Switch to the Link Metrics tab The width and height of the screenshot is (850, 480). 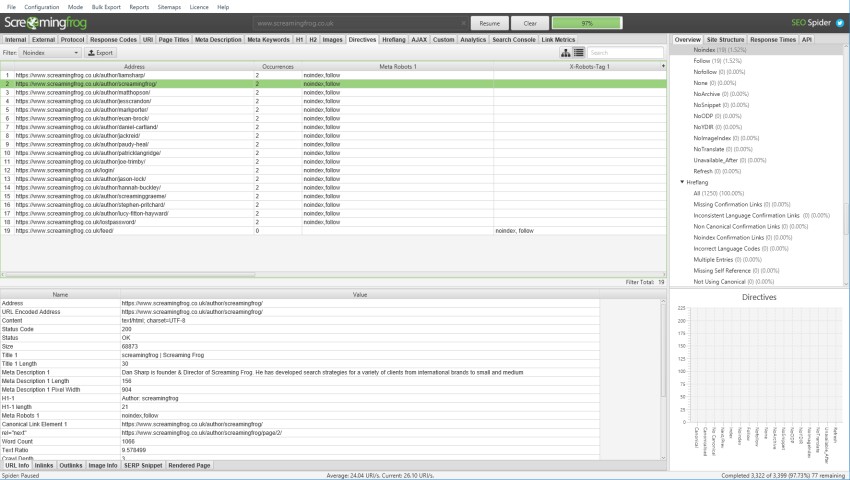(x=558, y=40)
